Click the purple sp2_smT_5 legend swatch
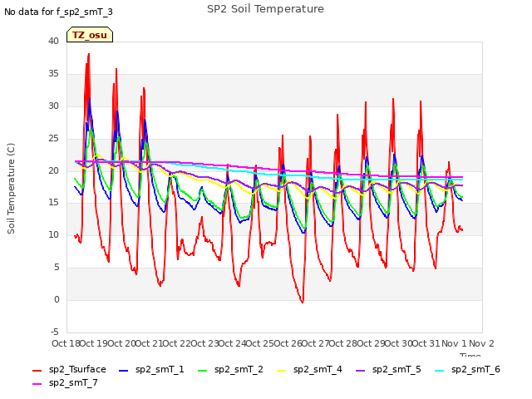 point(361,371)
